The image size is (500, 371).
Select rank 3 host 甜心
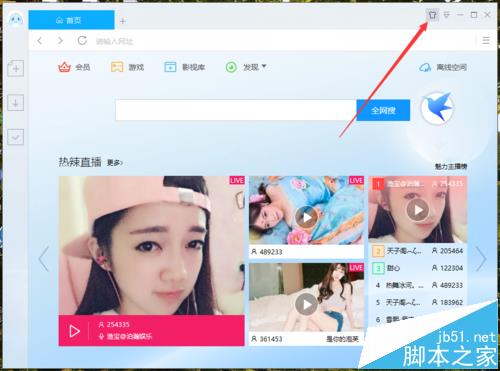point(418,268)
